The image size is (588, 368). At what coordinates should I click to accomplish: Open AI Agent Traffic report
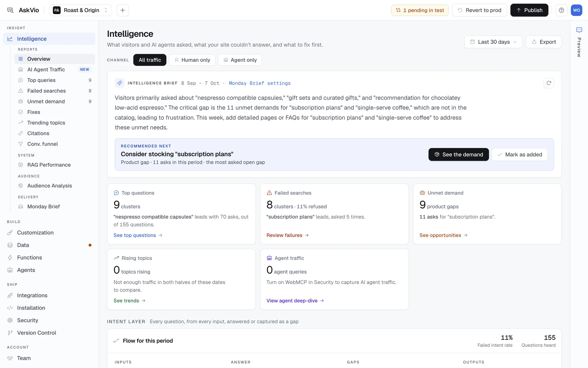tap(54, 69)
